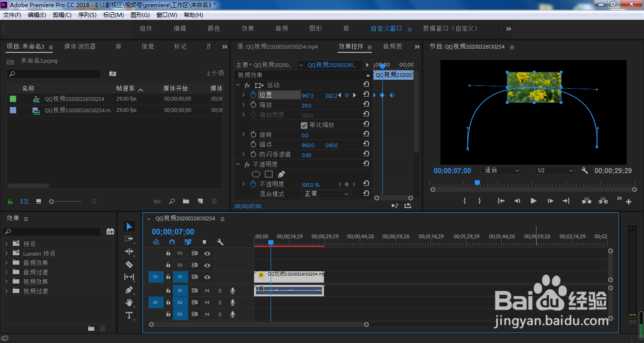Reset Scale (缩放) parameter
The image size is (644, 343).
tap(366, 105)
